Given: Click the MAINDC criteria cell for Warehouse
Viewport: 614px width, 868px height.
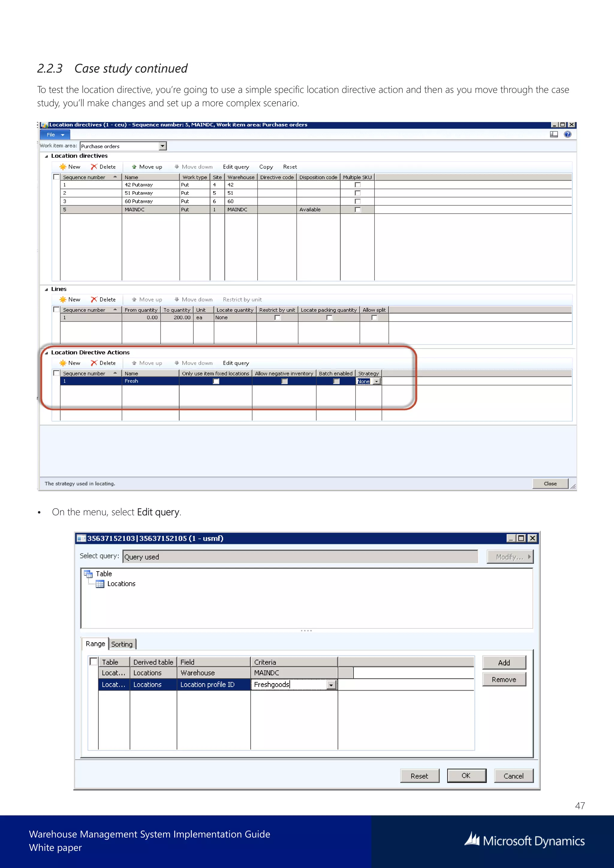Looking at the screenshot, I should pos(294,673).
